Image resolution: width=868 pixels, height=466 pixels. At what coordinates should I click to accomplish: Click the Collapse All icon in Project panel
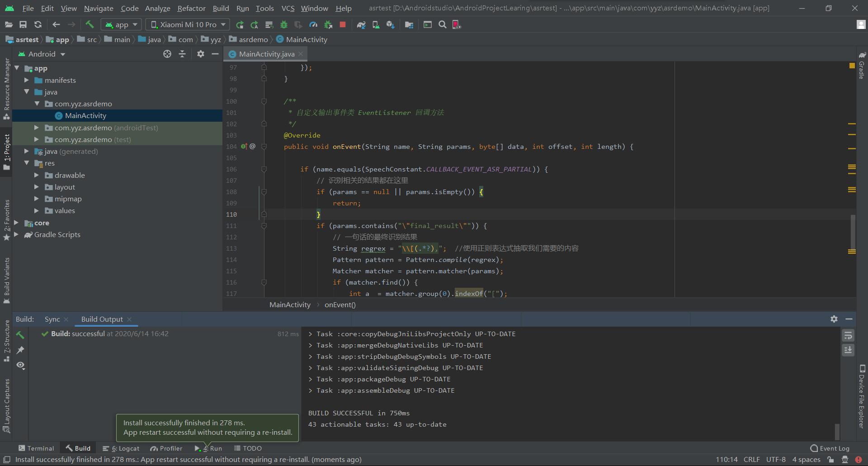(182, 54)
